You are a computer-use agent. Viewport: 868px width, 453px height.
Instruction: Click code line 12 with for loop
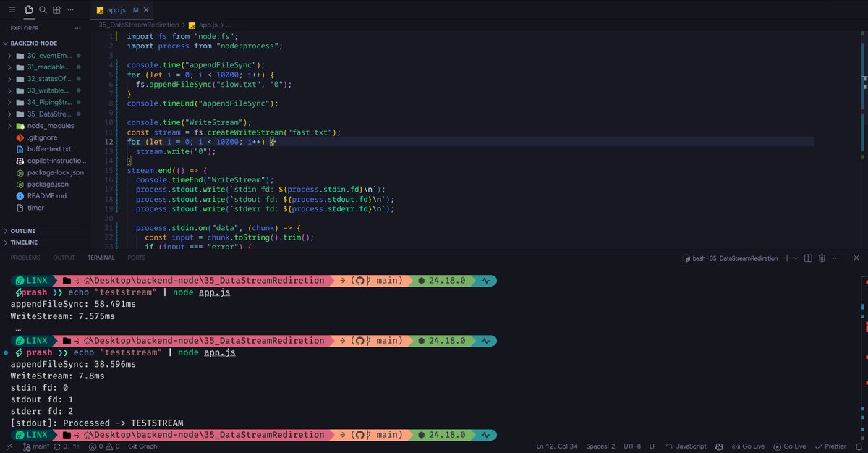click(201, 142)
